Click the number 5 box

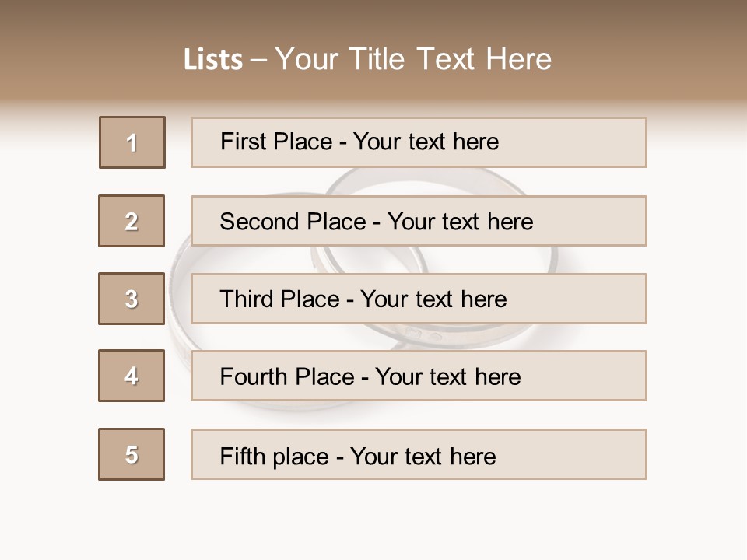pyautogui.click(x=132, y=454)
